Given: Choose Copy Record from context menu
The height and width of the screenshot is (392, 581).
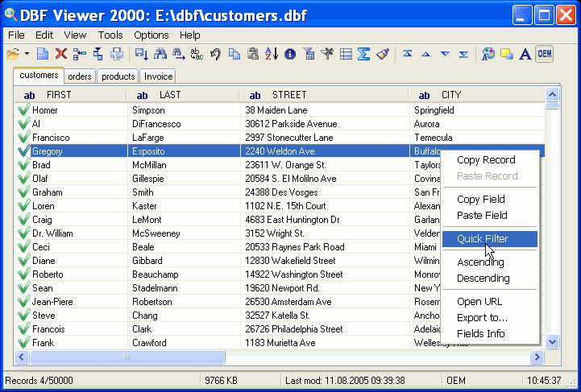Looking at the screenshot, I should (x=489, y=160).
